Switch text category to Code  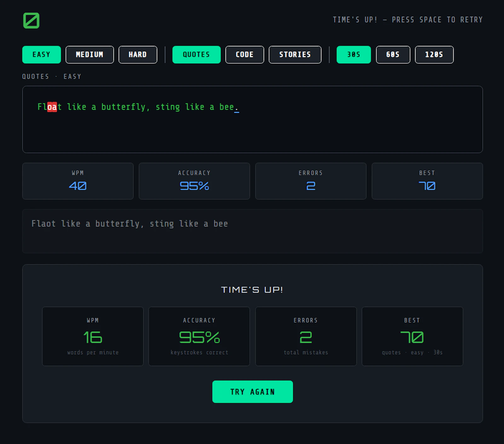tap(245, 55)
